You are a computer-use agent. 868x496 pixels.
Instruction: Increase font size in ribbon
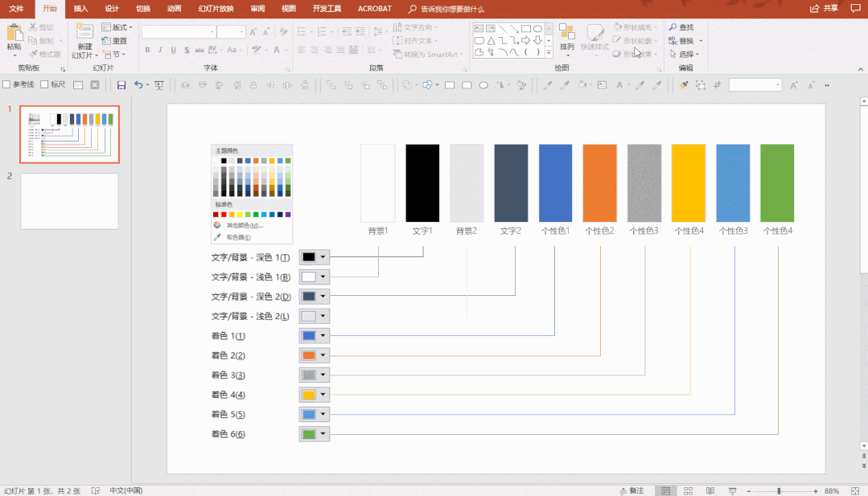point(253,32)
